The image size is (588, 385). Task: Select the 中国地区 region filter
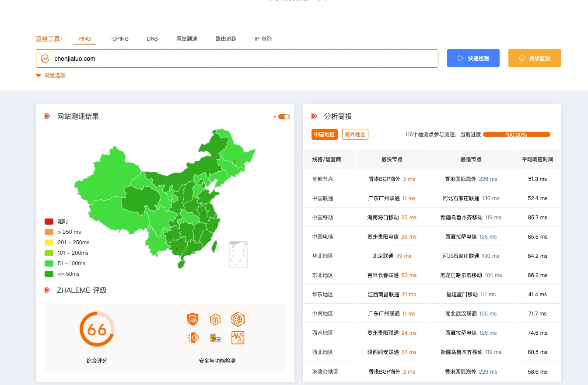pos(325,135)
